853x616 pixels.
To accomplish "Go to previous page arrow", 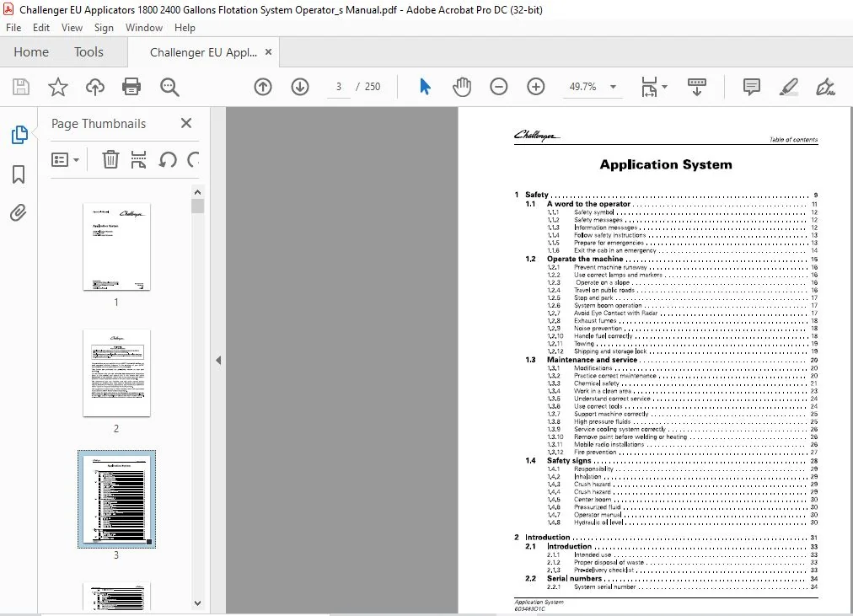I will click(263, 87).
